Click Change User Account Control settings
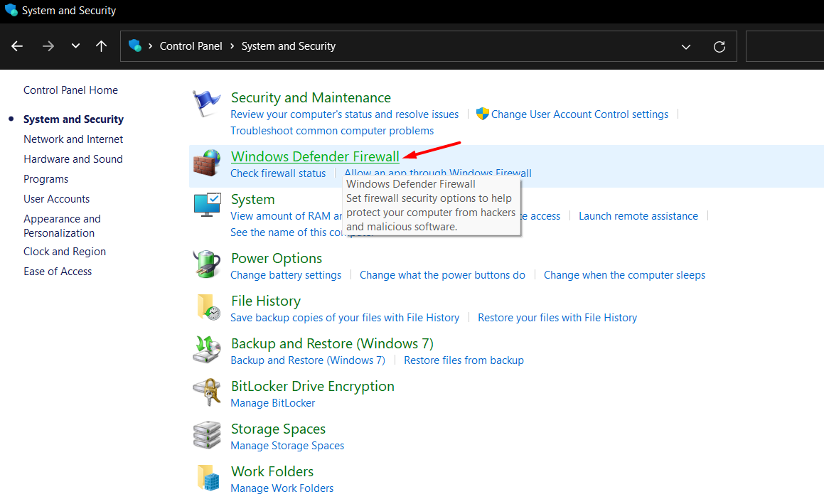 (579, 114)
